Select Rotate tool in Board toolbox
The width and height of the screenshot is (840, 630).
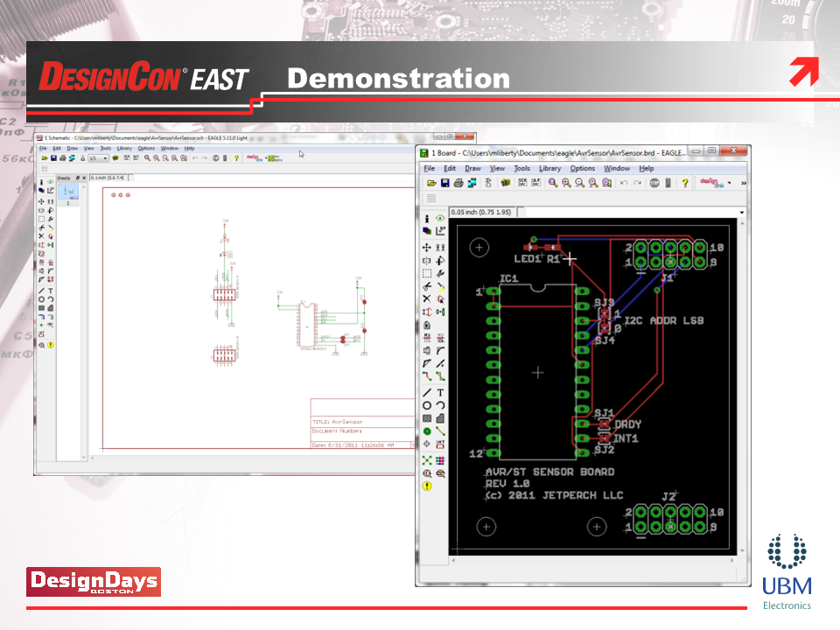(x=440, y=261)
